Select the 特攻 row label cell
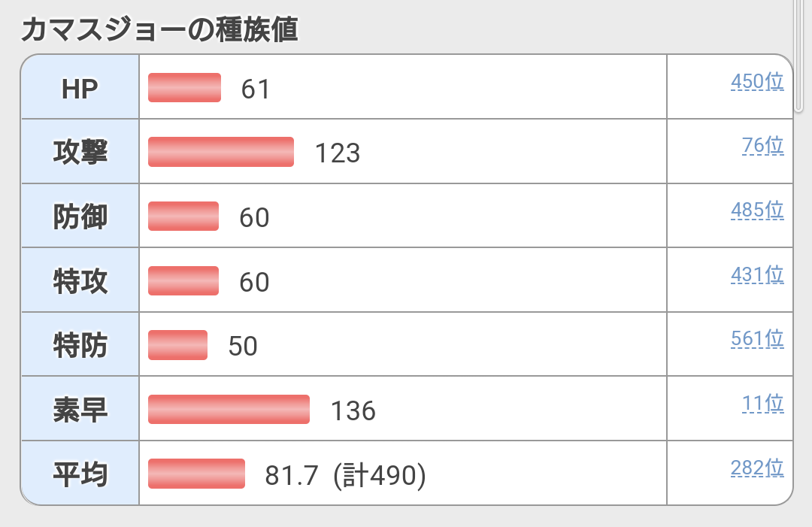This screenshot has width=812, height=527. pos(80,282)
